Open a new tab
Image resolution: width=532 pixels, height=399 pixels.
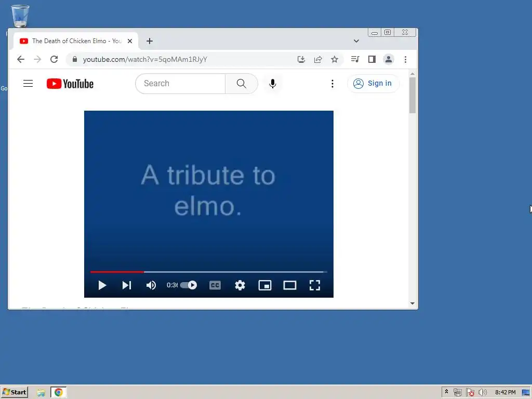point(150,41)
